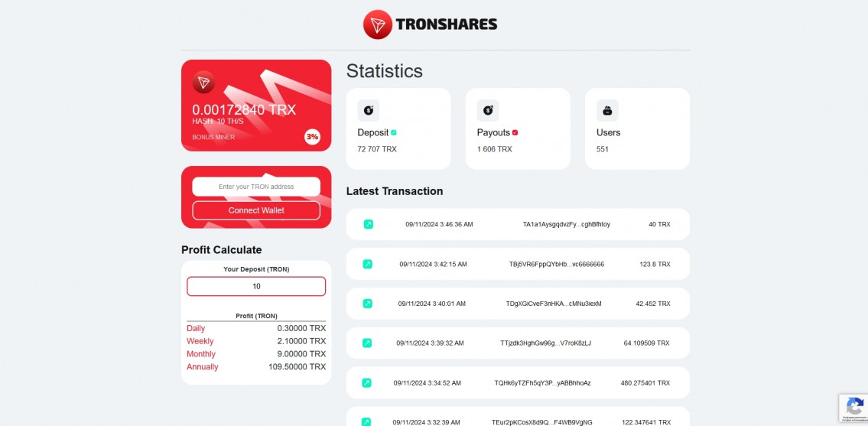The width and height of the screenshot is (868, 426).
Task: Click the Users statistics icon
Action: coord(607,110)
